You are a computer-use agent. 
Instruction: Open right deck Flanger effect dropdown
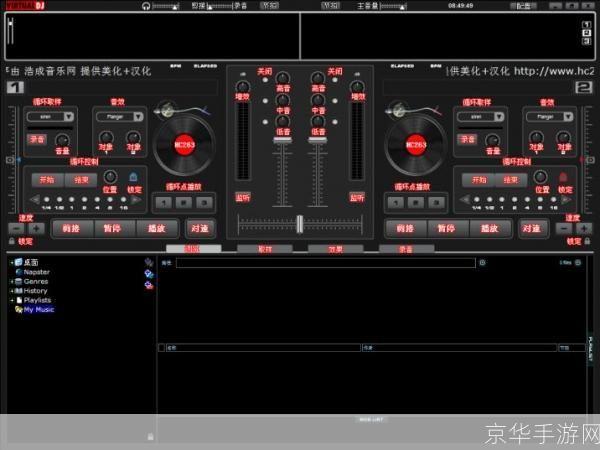point(569,116)
